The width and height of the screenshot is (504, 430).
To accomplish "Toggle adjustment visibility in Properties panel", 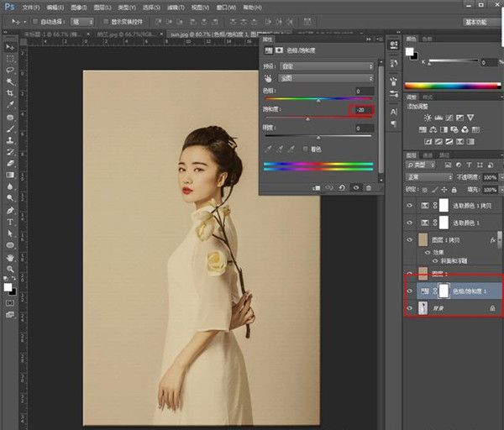I will pos(356,187).
